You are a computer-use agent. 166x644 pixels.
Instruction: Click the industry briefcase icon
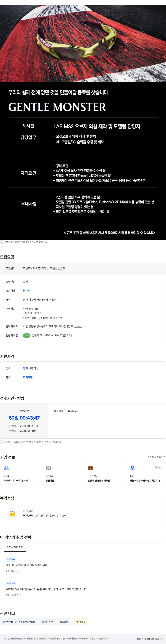click(90, 468)
